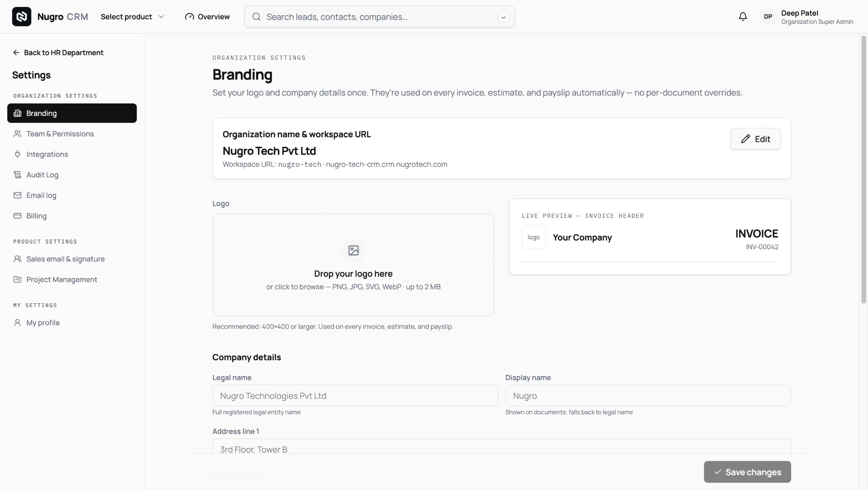This screenshot has width=868, height=490.
Task: Click the My profile person icon
Action: tap(17, 322)
